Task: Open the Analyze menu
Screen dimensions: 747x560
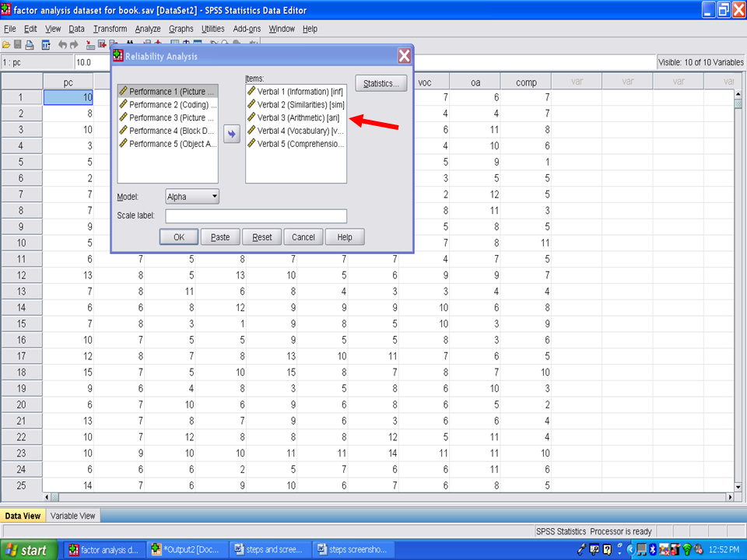Action: point(147,29)
